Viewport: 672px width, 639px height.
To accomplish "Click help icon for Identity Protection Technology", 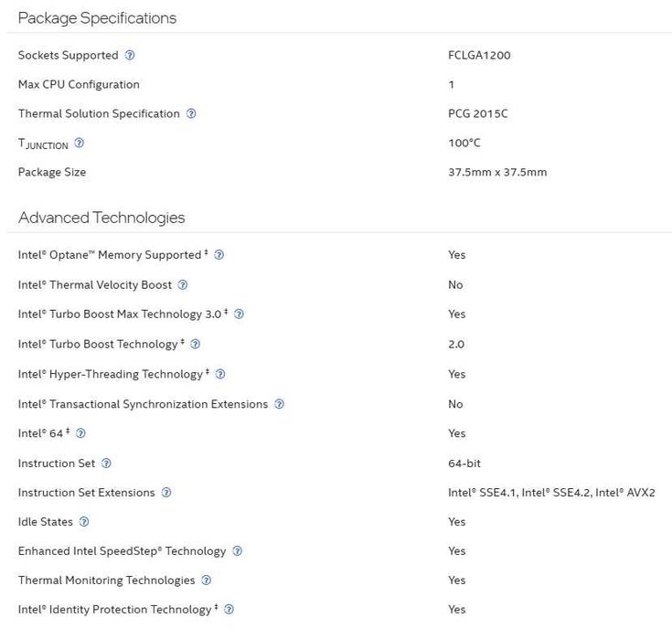I will (229, 610).
